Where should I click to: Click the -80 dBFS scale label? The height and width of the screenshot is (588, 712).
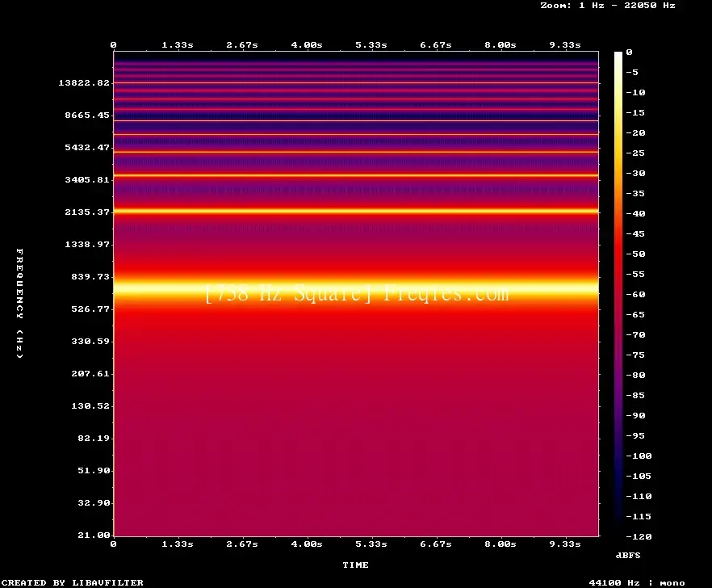[x=635, y=375]
